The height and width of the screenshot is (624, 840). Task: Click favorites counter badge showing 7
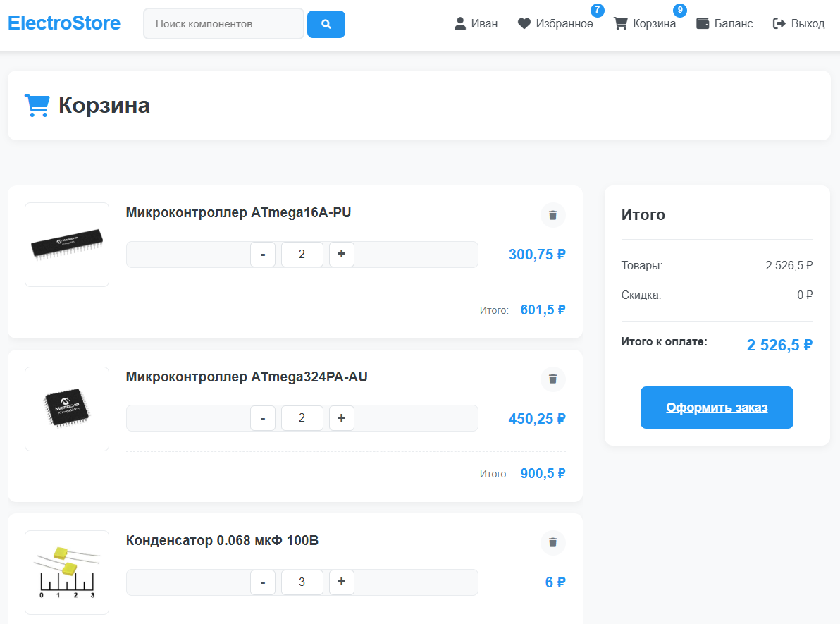tap(598, 10)
